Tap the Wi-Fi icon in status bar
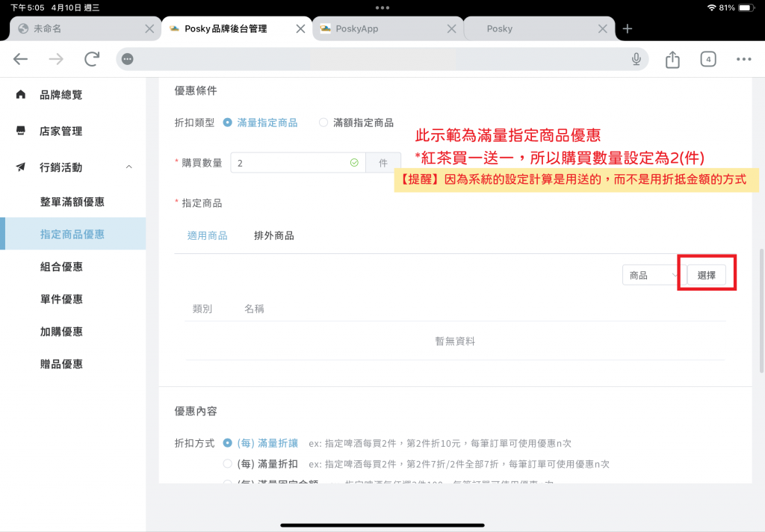Image resolution: width=765 pixels, height=532 pixels. (711, 7)
